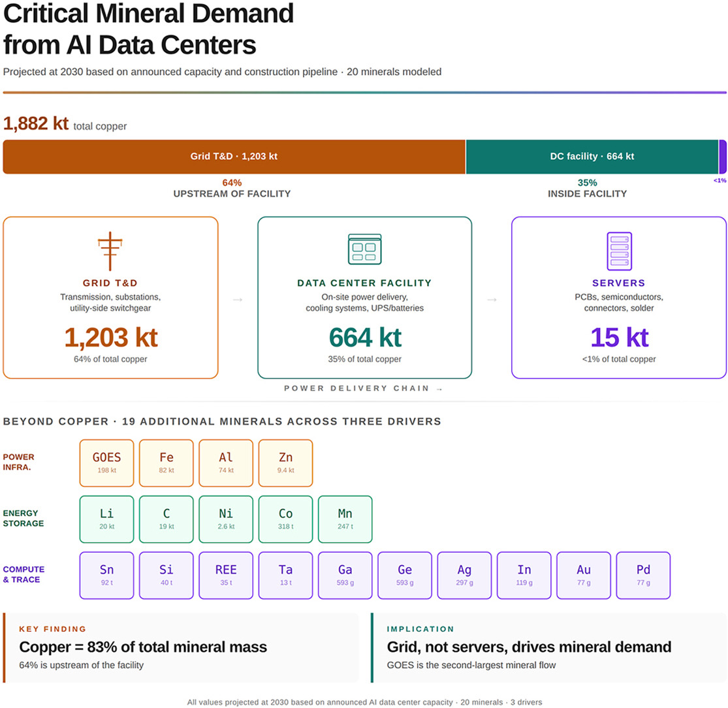Click the BEYOND COPPER section heading
The height and width of the screenshot is (708, 728).
point(222,422)
